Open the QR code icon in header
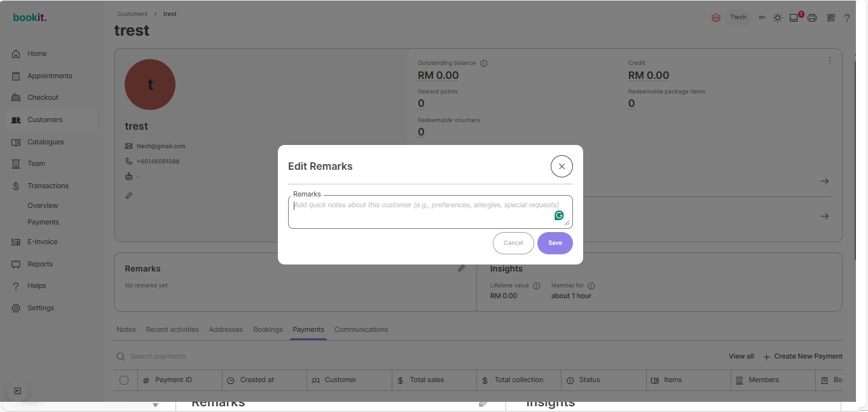868x412 pixels. point(830,18)
